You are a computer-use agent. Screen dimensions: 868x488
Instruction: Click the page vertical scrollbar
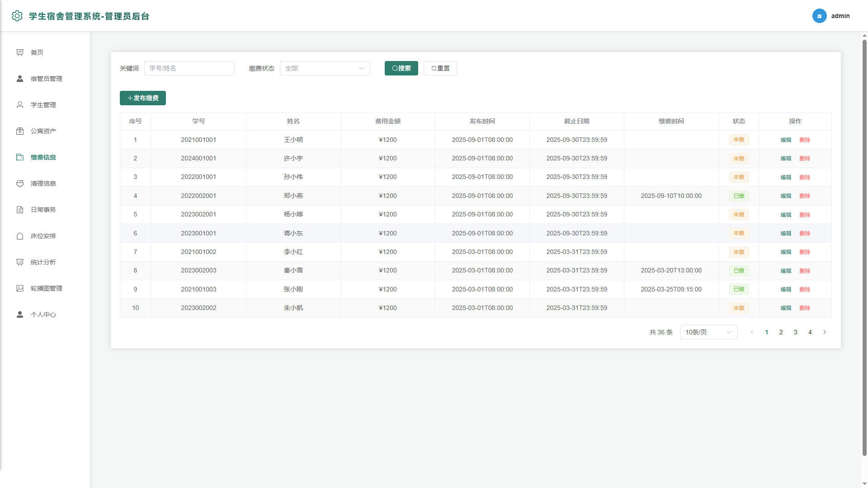pyautogui.click(x=864, y=248)
